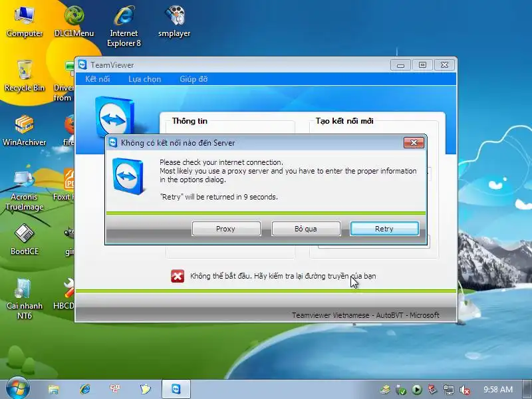Screen dimensions: 532x399
Task: Open Windows Explorer from the taskbar
Action: pyautogui.click(x=53, y=389)
